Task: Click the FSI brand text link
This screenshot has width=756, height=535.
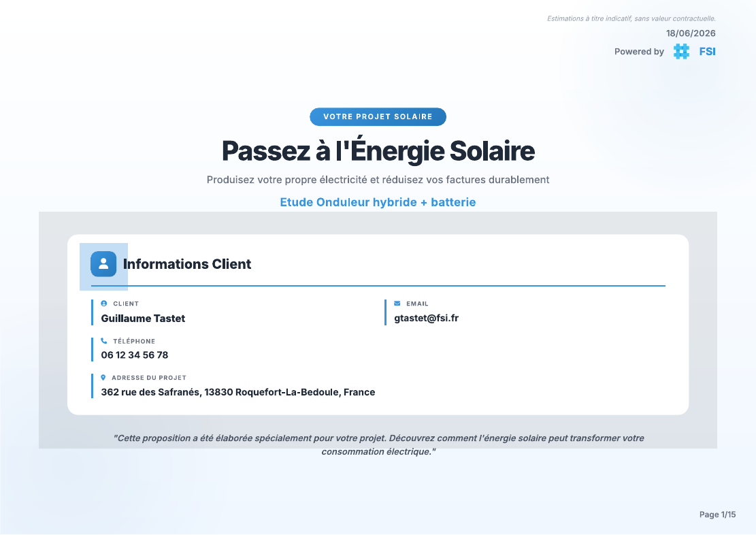Action: point(707,52)
